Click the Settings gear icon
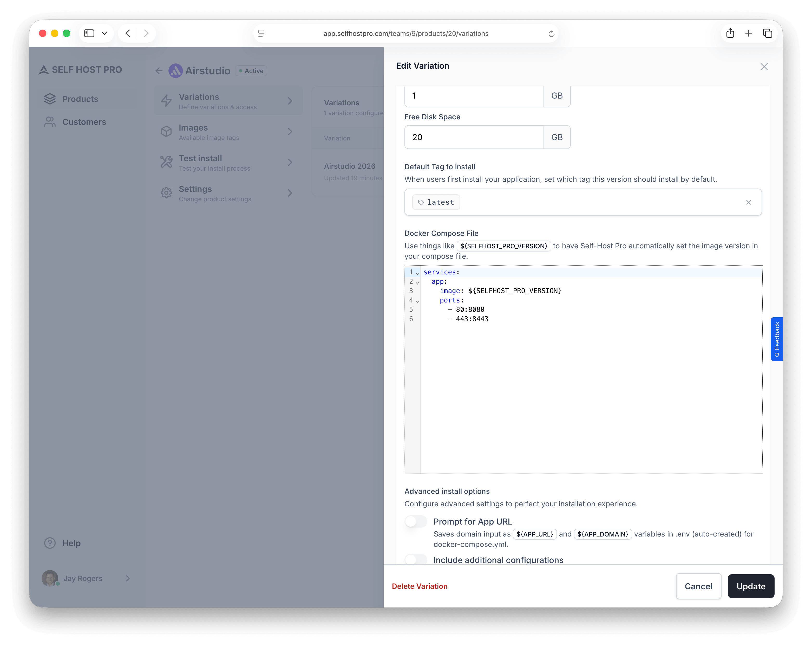This screenshot has width=812, height=646. click(166, 193)
